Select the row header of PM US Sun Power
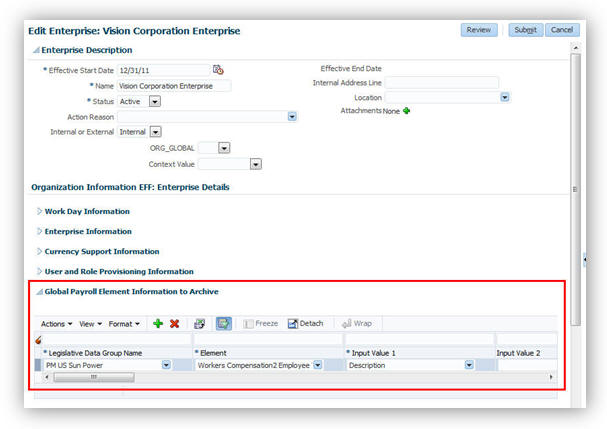607x429 pixels. [38, 365]
